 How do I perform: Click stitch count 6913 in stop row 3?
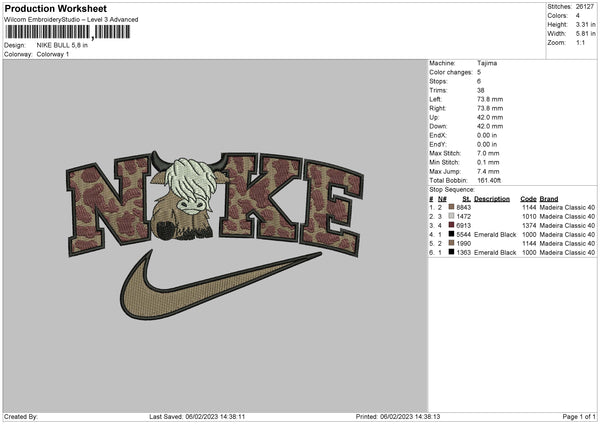[x=464, y=225]
